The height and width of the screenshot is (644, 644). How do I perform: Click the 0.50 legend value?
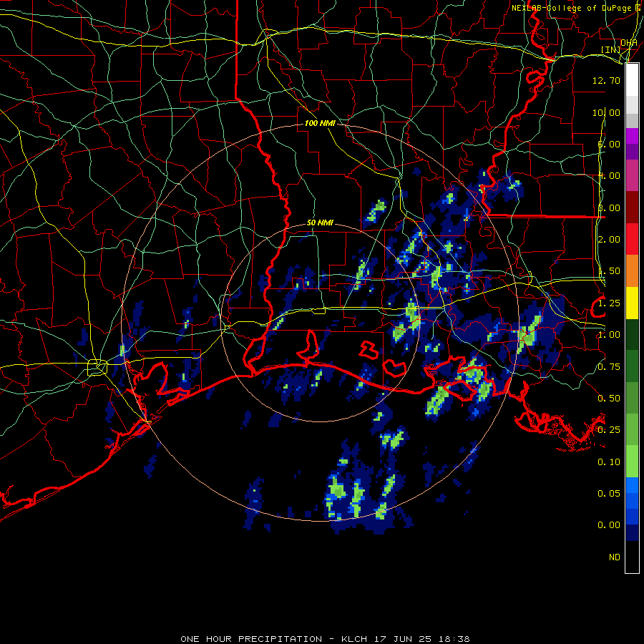[609, 399]
